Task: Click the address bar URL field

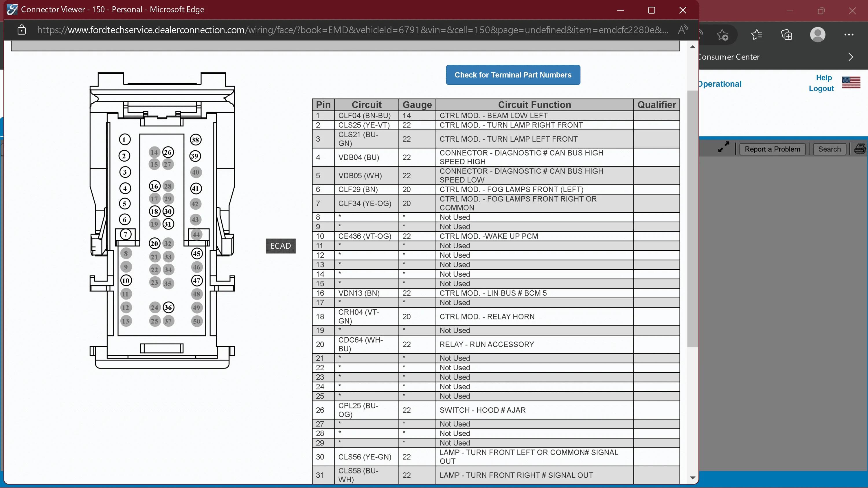Action: pyautogui.click(x=352, y=30)
